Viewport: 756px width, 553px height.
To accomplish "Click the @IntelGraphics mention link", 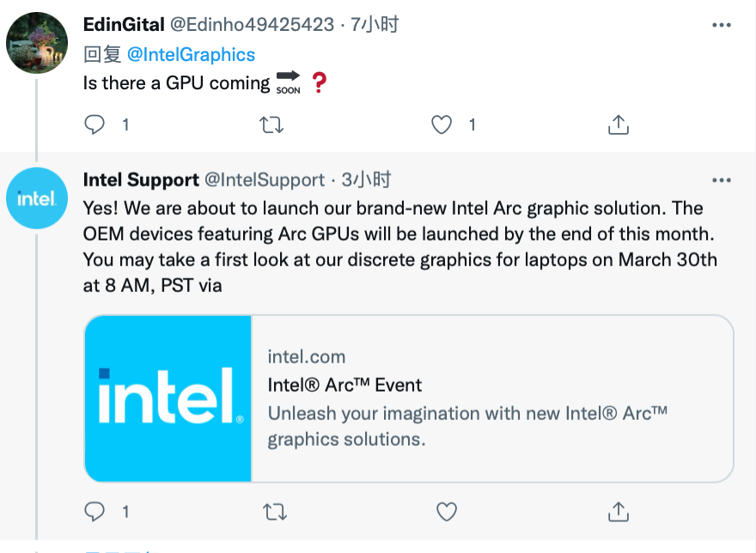I will (x=191, y=55).
